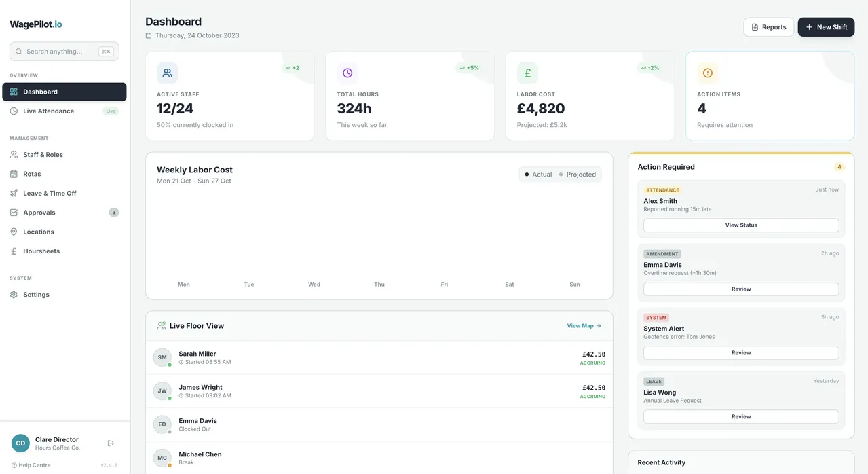Open Live Attendance in the sidebar
Image resolution: width=868 pixels, height=474 pixels.
click(x=49, y=111)
